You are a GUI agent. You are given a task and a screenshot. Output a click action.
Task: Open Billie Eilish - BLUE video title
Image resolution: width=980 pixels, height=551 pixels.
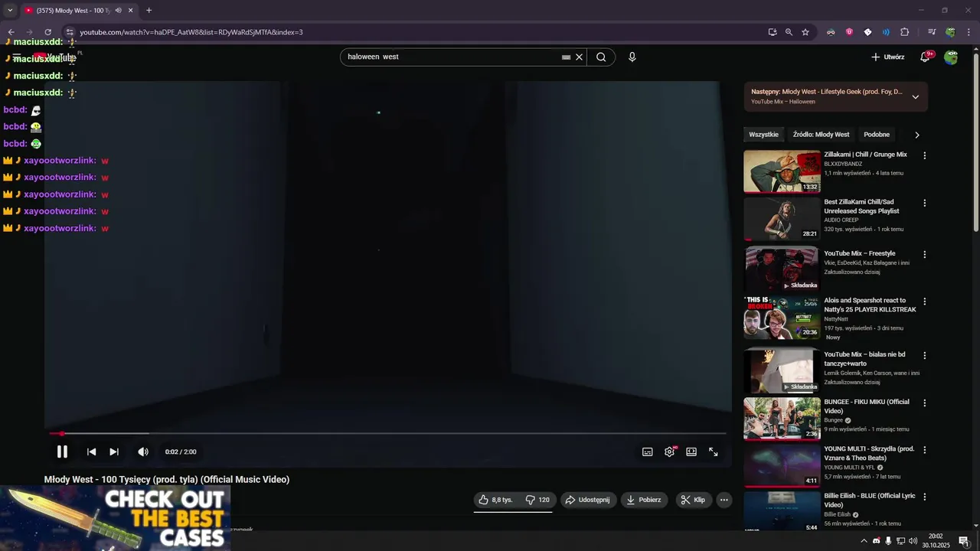(x=869, y=500)
